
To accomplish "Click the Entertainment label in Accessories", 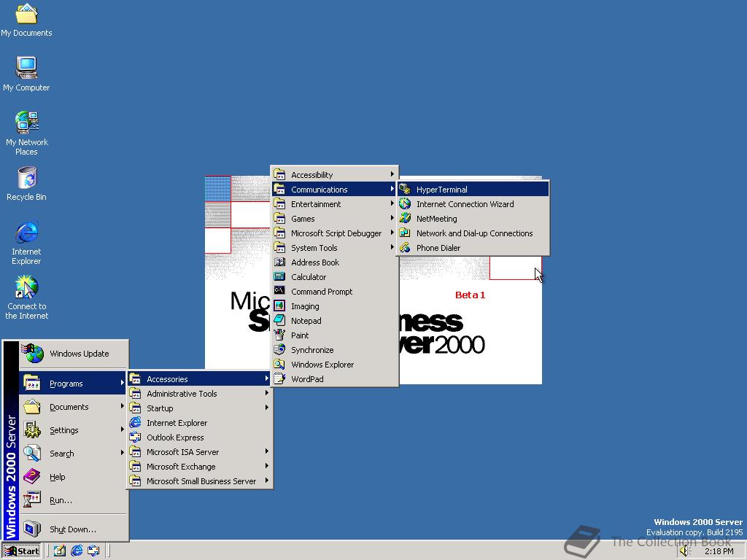I will [x=316, y=204].
